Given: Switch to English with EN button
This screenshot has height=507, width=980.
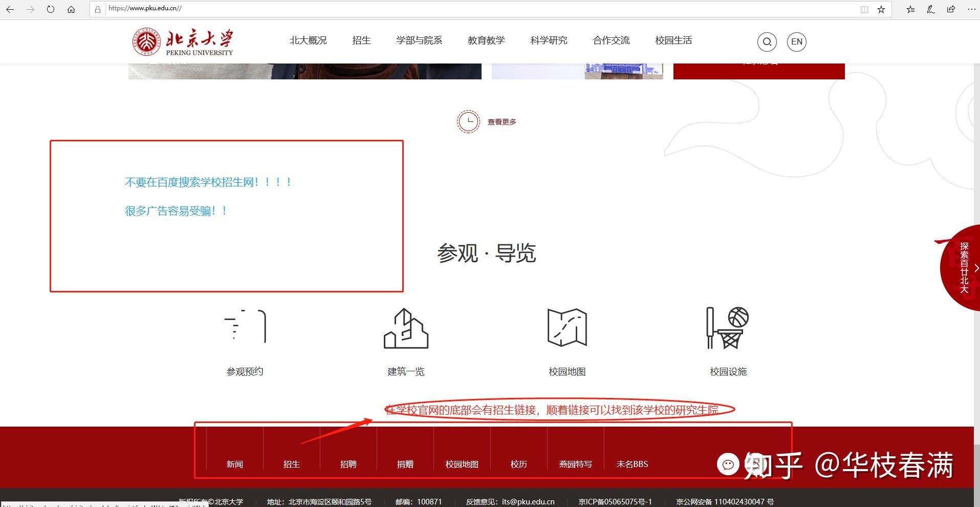Looking at the screenshot, I should (x=796, y=42).
